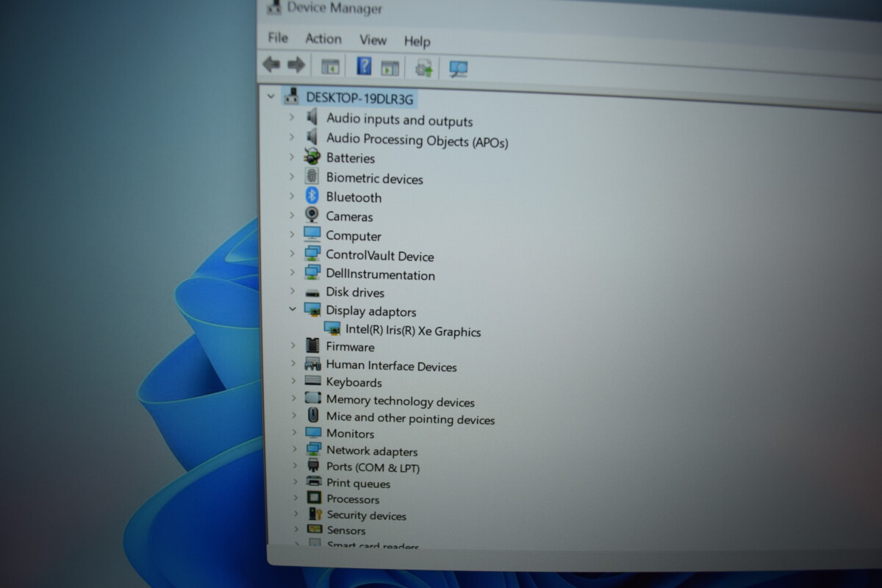
Task: Click the Intel Iris Xe Graphics adapter icon
Action: (x=332, y=329)
